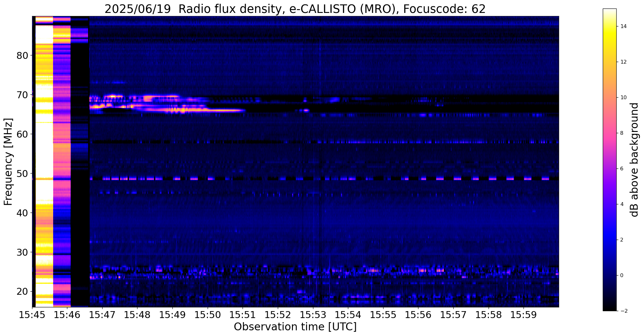Click the 50 MHz frequency tick label
Image resolution: width=644 pixels, height=336 pixels.
coord(22,174)
